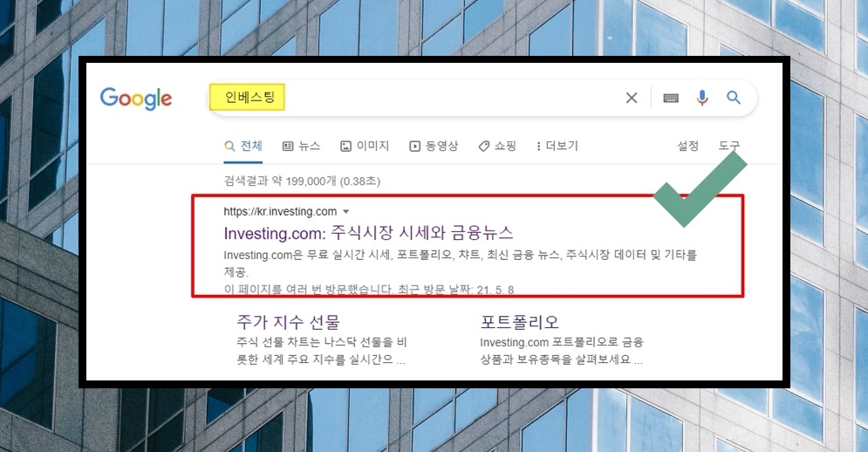Click the magnifier search button
The image size is (868, 452).
734,98
